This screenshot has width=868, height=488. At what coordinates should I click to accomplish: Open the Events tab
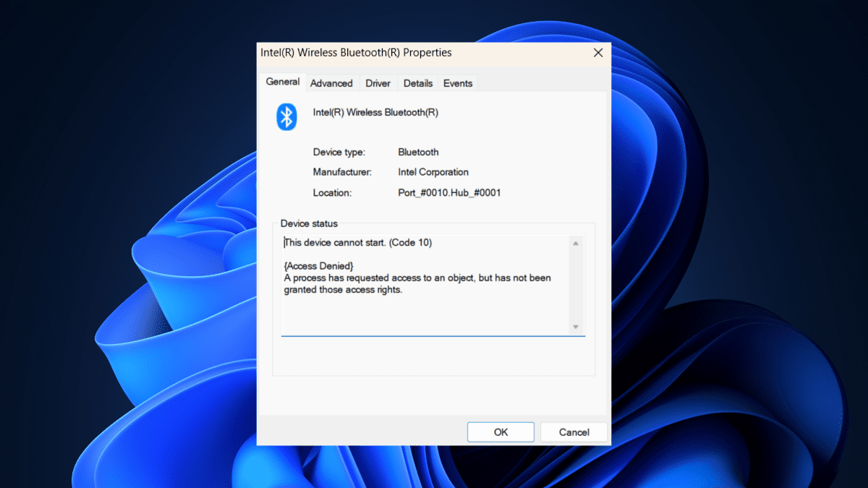(458, 83)
